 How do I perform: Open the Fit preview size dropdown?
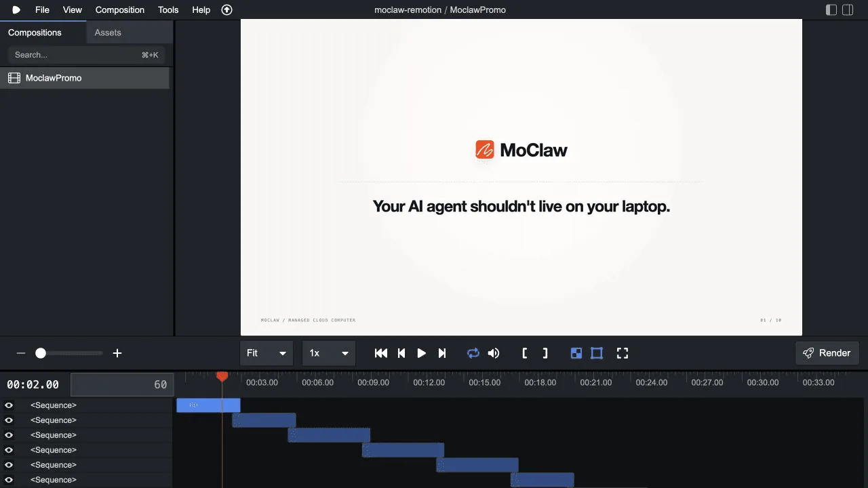(x=267, y=353)
